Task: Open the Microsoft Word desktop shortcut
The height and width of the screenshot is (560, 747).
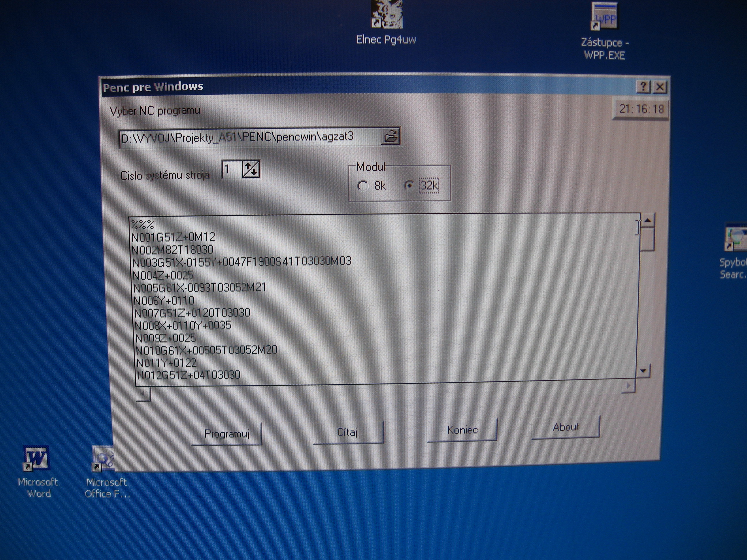Action: [37, 459]
